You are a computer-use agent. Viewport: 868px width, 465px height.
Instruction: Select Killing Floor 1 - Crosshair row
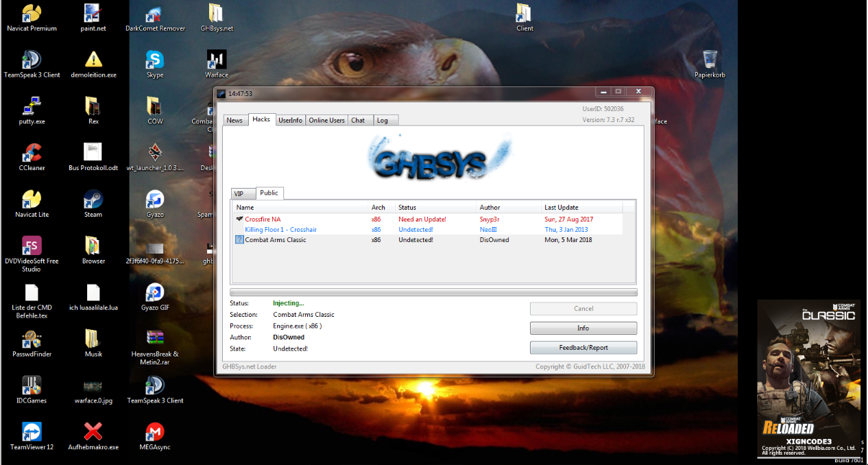[x=428, y=229]
